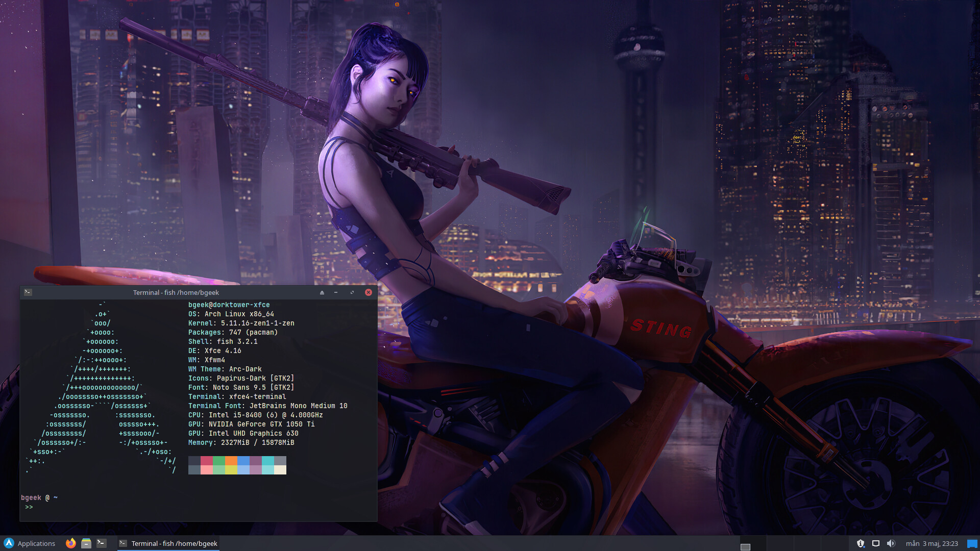This screenshot has height=551, width=980.
Task: Open the file manager launcher on the panel
Action: [x=86, y=543]
